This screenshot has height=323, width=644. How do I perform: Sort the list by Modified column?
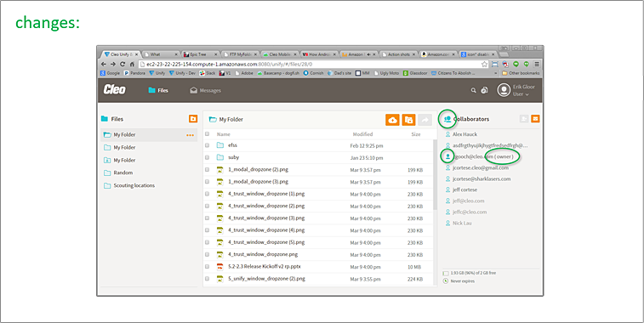pyautogui.click(x=362, y=134)
